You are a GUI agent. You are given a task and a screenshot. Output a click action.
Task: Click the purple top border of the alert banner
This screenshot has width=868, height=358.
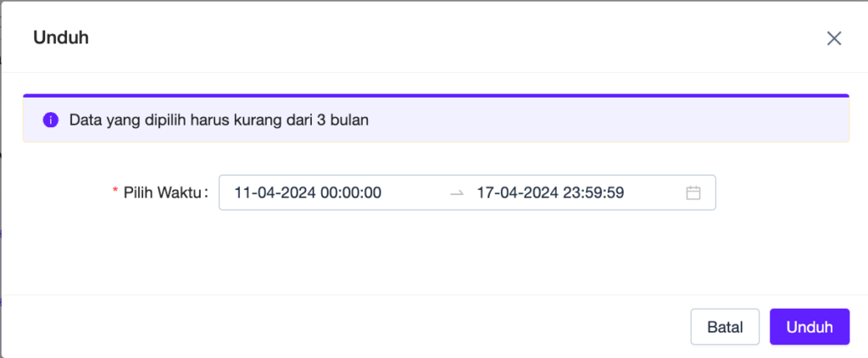pyautogui.click(x=436, y=95)
